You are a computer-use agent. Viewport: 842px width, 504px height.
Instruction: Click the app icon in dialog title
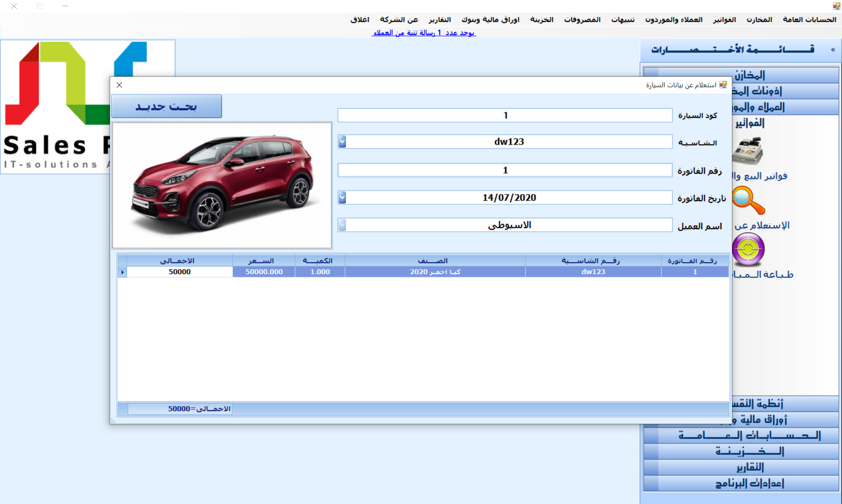click(x=723, y=85)
